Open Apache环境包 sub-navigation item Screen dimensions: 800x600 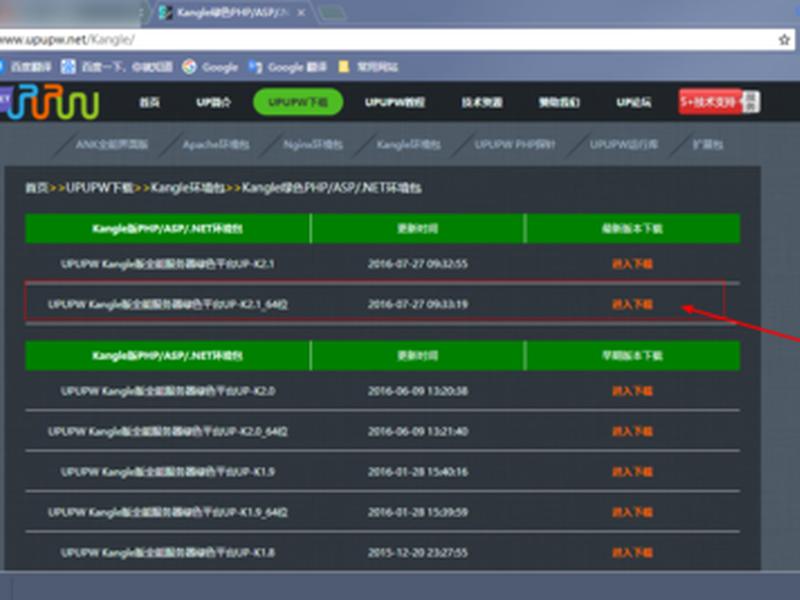coord(216,145)
